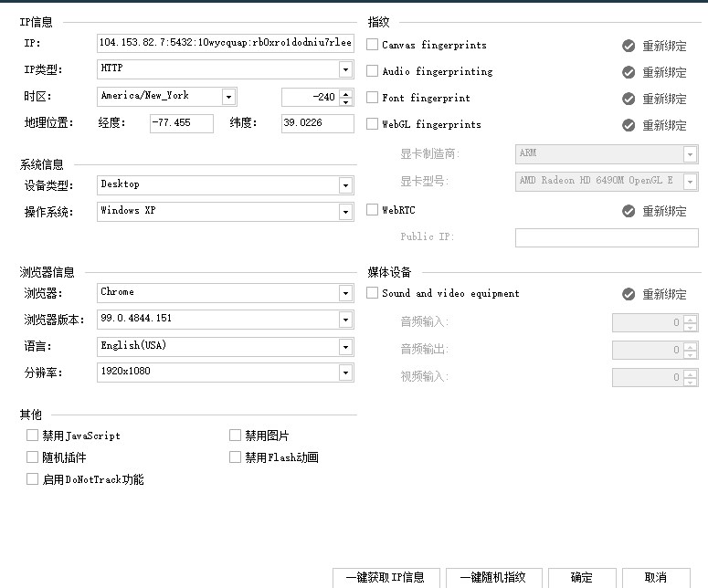
Task: Increase timezone offset -240 with up arrow
Action: (x=345, y=93)
